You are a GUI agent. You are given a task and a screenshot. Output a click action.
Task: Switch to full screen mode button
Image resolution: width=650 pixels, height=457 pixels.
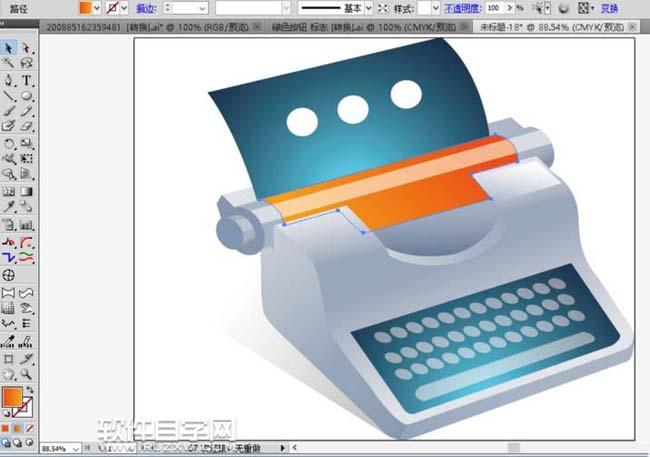pos(29,442)
